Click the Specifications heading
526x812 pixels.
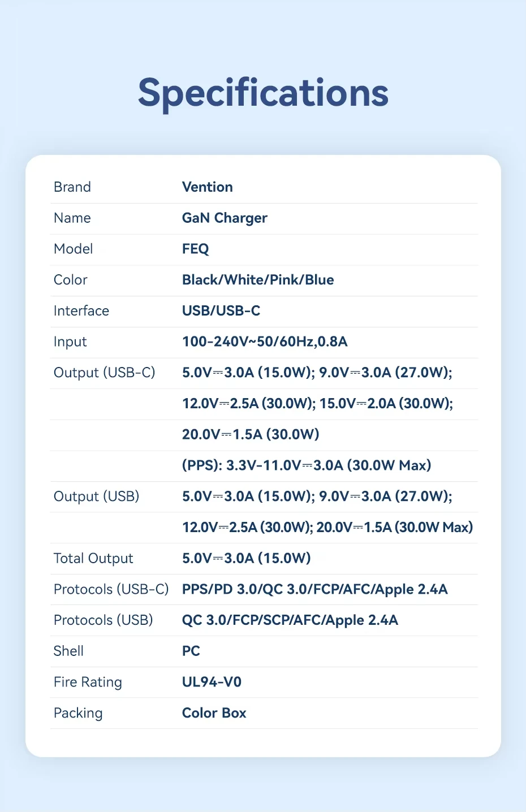pyautogui.click(x=263, y=93)
